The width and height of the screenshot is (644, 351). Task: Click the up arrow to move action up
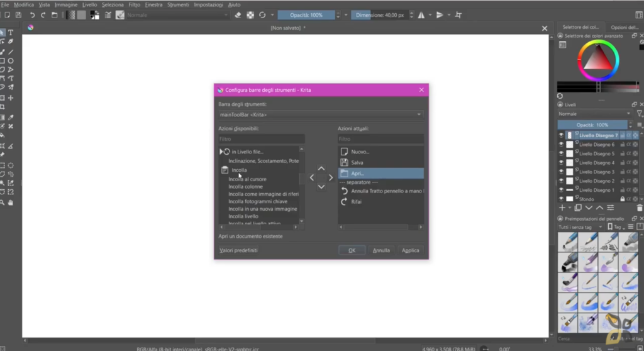click(x=321, y=168)
